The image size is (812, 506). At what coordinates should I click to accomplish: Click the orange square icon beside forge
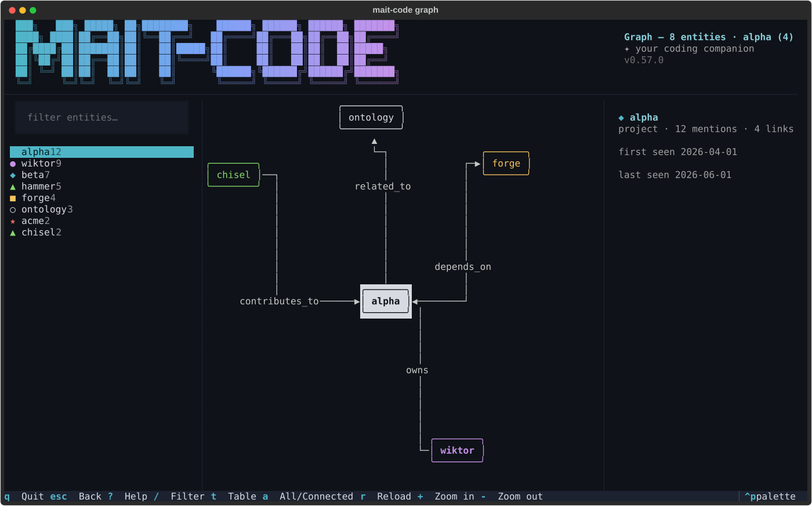click(x=13, y=198)
